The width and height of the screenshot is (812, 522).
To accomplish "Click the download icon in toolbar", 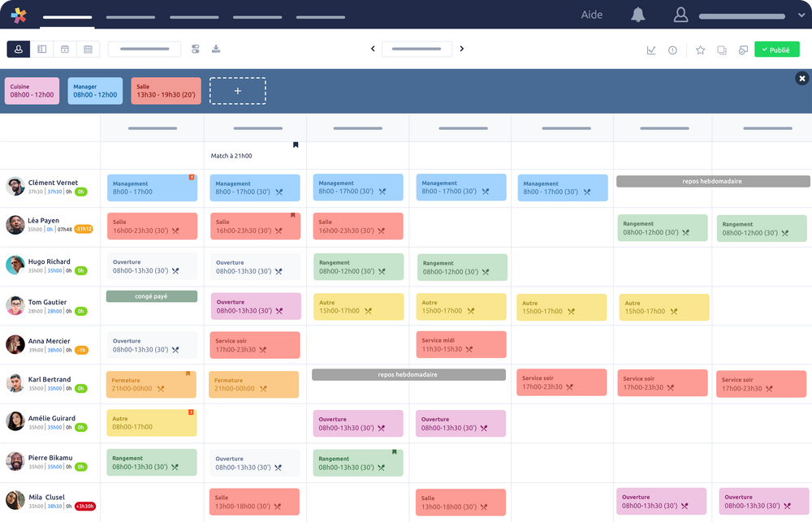I will 216,49.
